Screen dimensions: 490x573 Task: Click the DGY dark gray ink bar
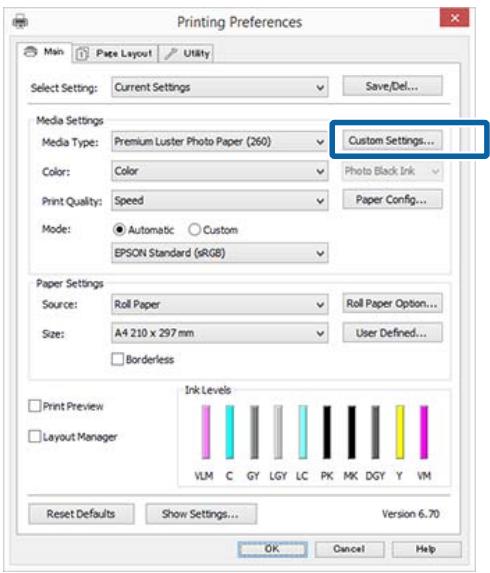[x=376, y=432]
